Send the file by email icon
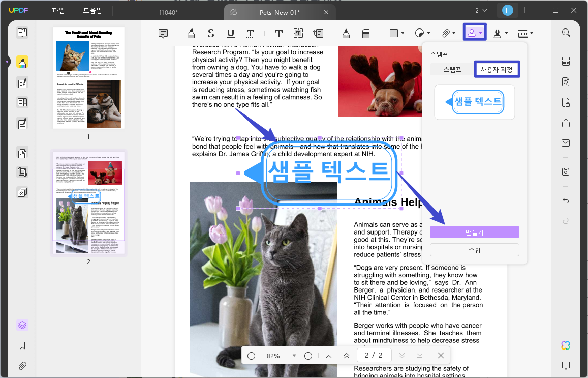The image size is (588, 378). pyautogui.click(x=566, y=143)
